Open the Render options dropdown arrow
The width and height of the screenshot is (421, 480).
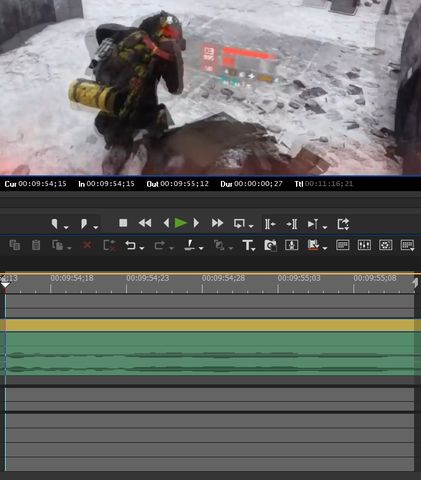tap(325, 248)
